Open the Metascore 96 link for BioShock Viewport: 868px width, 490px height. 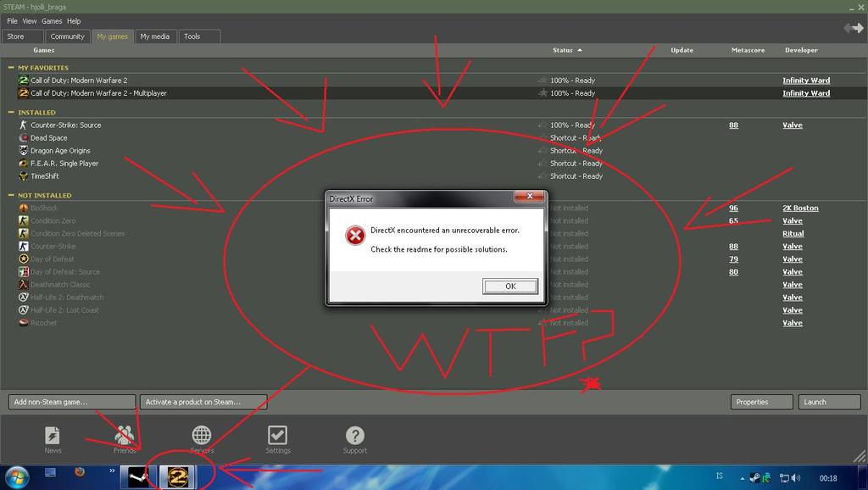pos(733,209)
